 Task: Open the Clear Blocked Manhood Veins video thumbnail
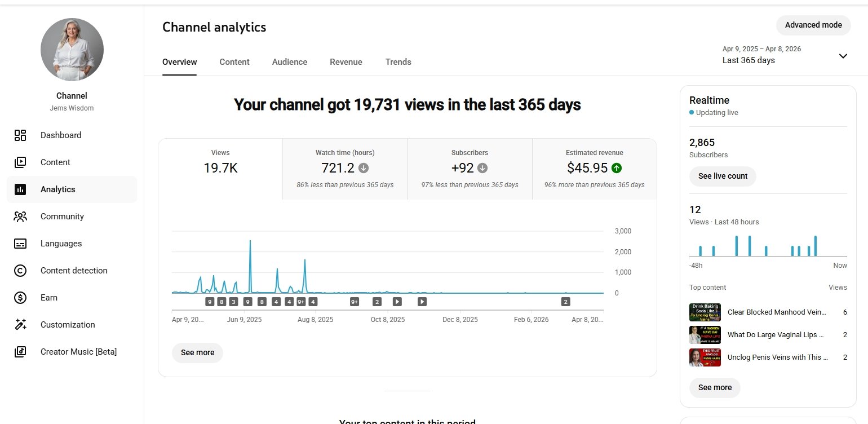705,312
